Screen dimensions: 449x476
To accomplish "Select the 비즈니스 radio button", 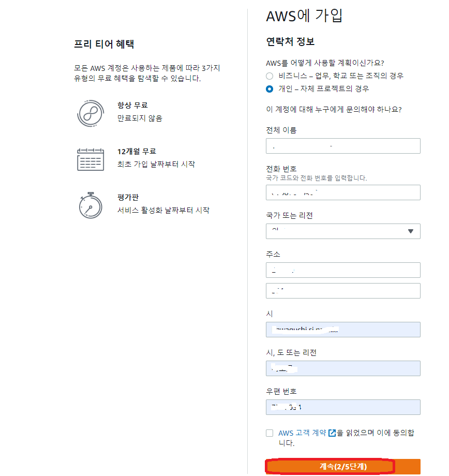I will pyautogui.click(x=270, y=76).
